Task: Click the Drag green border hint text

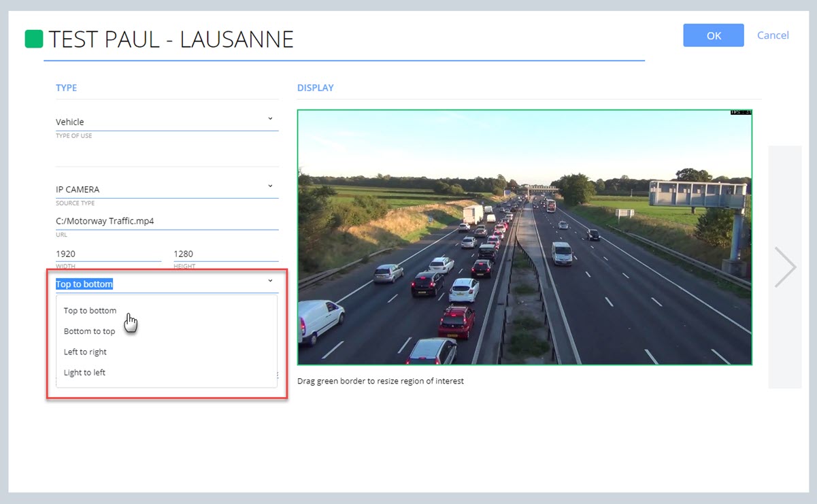Action: click(380, 381)
